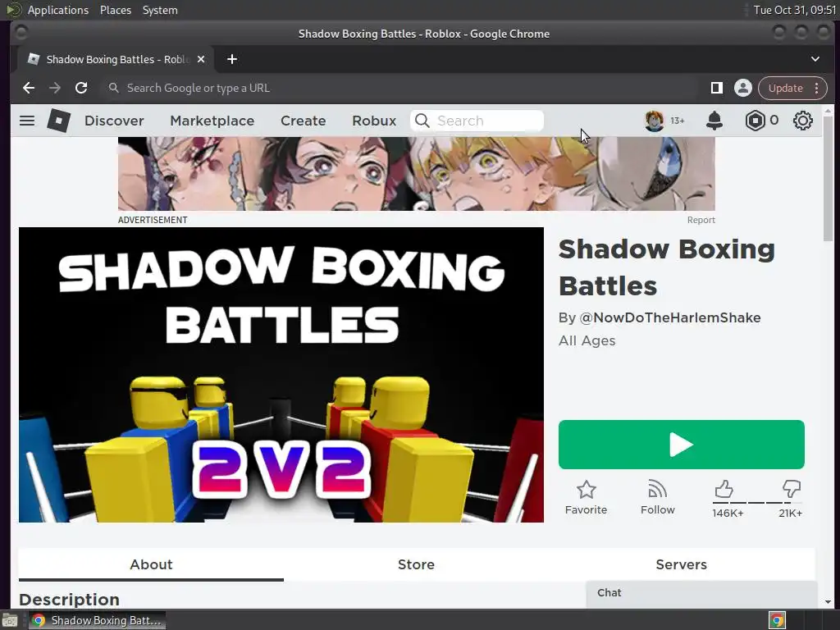This screenshot has height=630, width=840.
Task: Open the Marketplace page
Action: pyautogui.click(x=212, y=121)
